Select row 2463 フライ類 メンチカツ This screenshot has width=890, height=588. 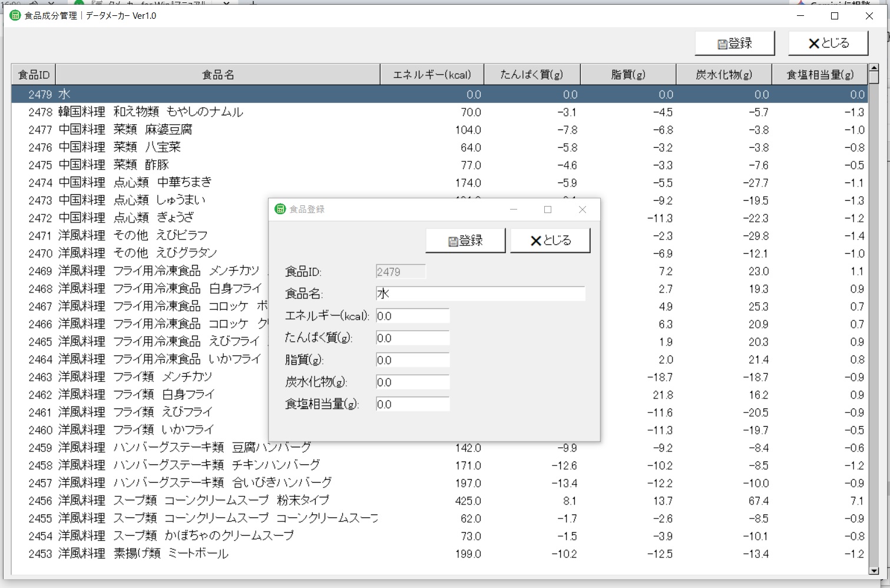140,377
